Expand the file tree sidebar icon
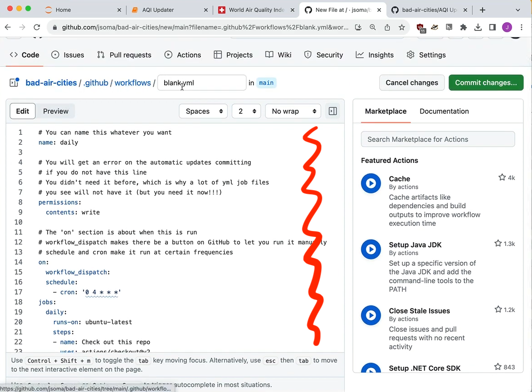 (14, 83)
